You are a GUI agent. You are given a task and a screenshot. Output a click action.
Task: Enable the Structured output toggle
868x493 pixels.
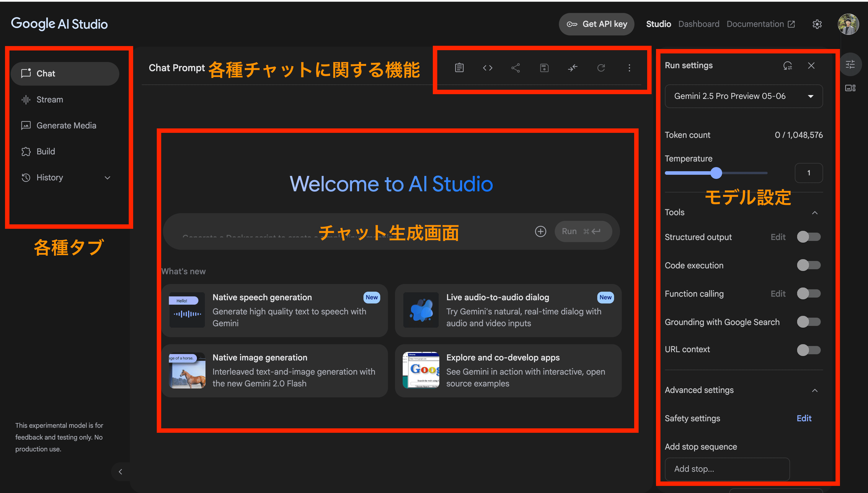click(808, 237)
